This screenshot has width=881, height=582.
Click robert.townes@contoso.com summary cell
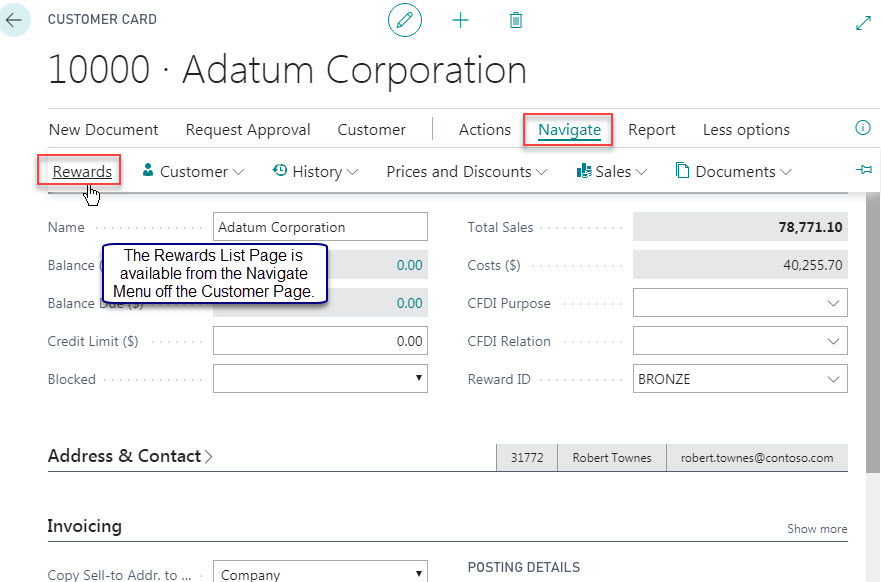[x=757, y=458]
